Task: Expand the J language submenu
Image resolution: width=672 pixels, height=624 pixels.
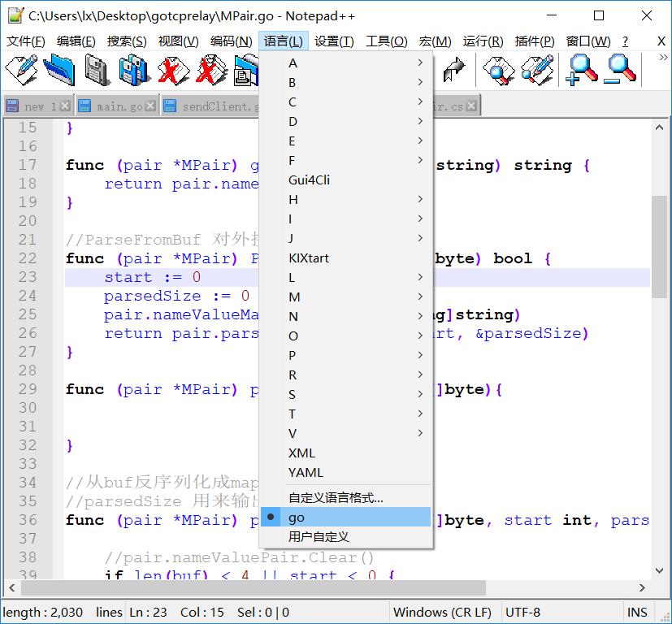Action: pos(346,238)
